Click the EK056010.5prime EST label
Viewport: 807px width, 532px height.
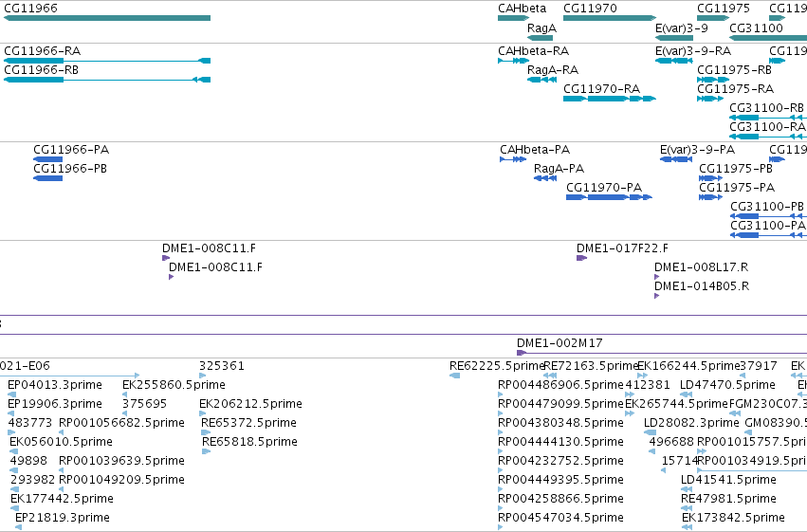tap(62, 443)
